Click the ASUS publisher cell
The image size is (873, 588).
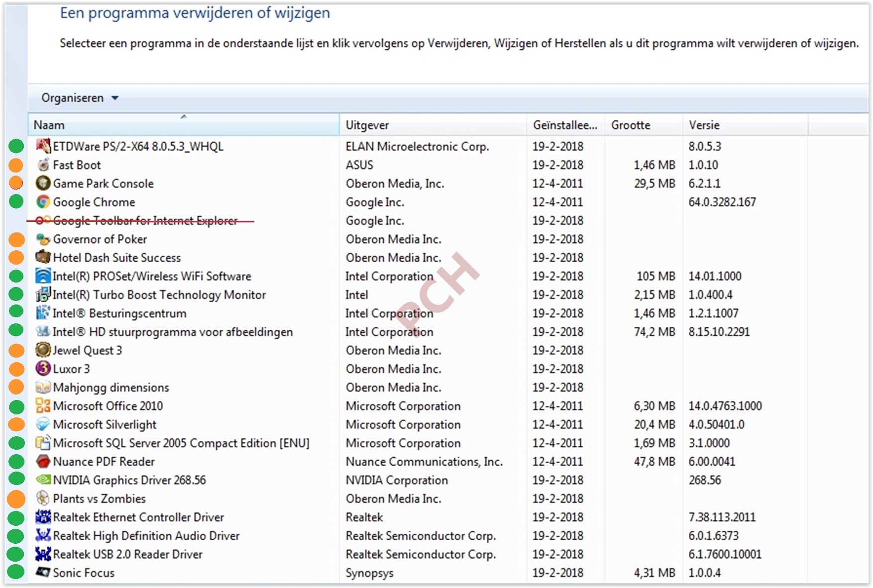[x=359, y=165]
